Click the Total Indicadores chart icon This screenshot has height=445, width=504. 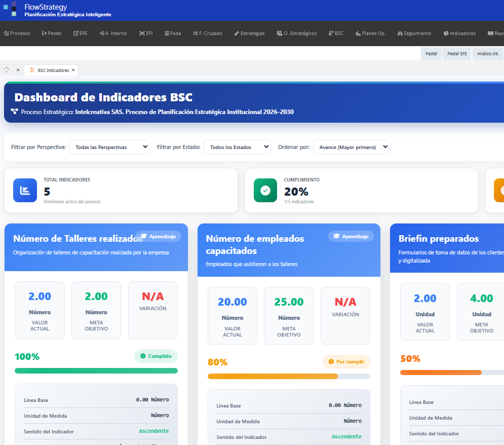[x=25, y=190]
